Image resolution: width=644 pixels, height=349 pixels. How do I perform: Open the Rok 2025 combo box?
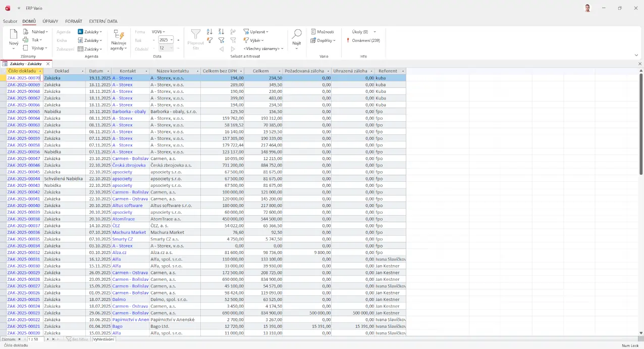(172, 40)
